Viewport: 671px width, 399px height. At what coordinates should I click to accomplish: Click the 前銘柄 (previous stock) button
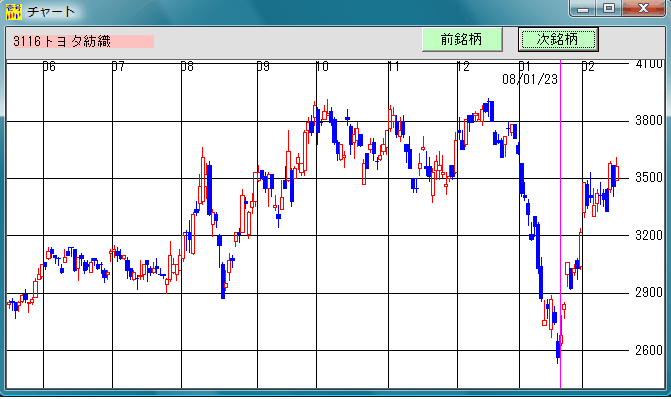[x=462, y=39]
